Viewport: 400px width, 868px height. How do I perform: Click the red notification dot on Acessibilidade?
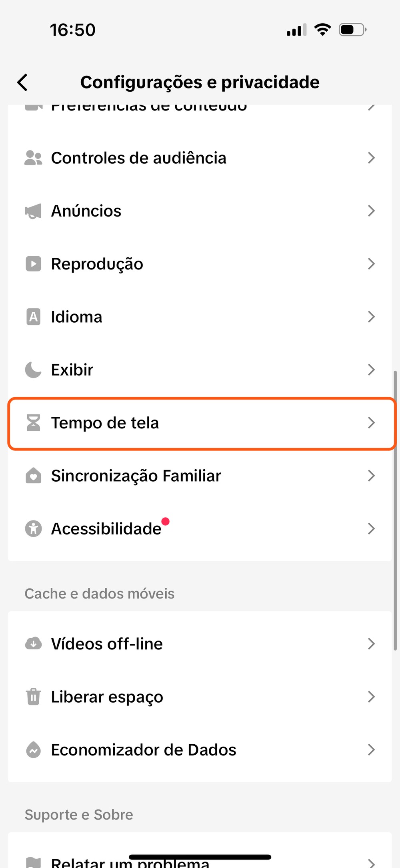pyautogui.click(x=165, y=521)
